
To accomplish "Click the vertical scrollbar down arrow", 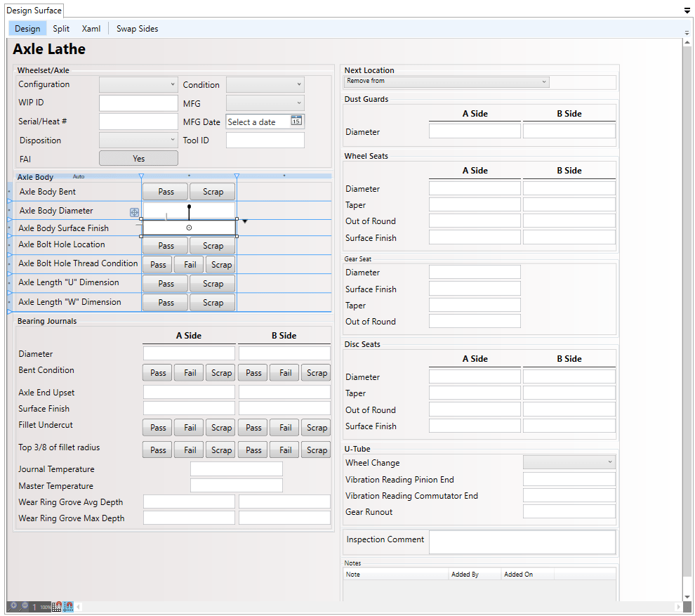I will pos(687,596).
